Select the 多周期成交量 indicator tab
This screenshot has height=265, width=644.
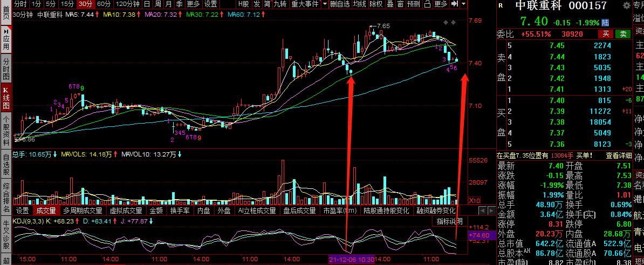pyautogui.click(x=83, y=211)
